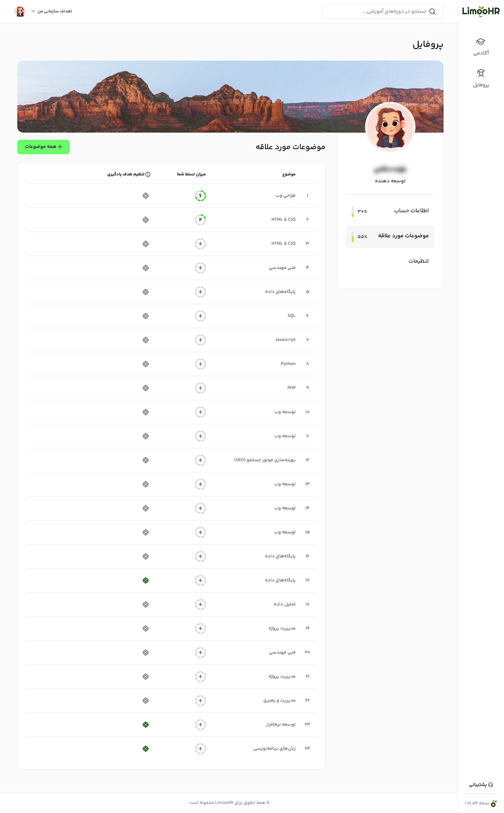Open تنظیمات in profile menu
The width and height of the screenshot is (504, 813).
point(418,261)
